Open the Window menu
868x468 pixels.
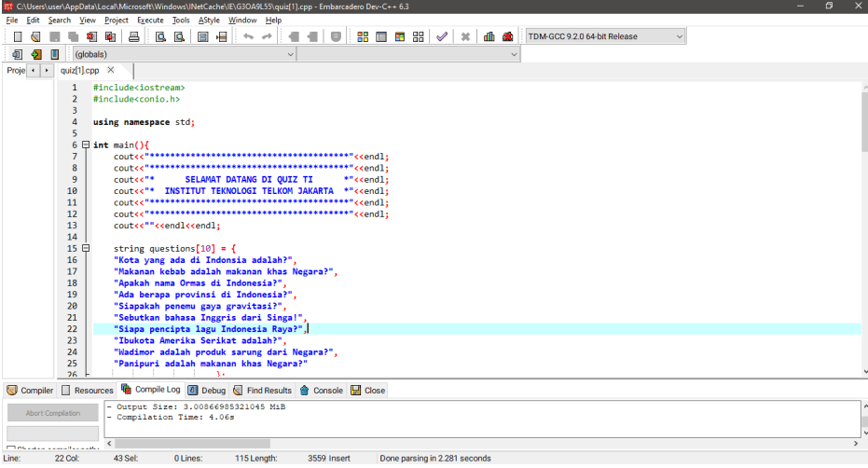[242, 20]
